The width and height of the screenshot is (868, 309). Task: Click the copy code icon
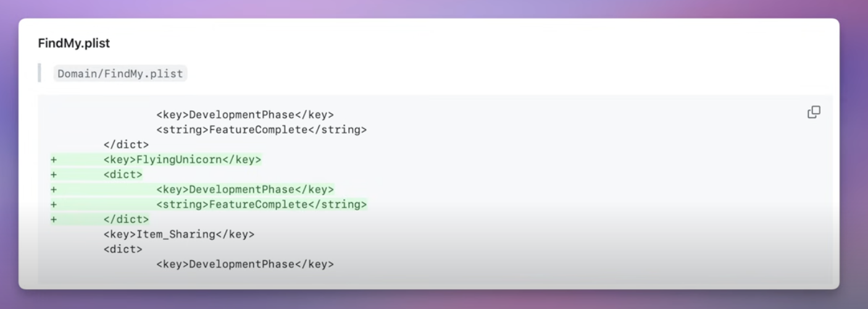pos(814,112)
